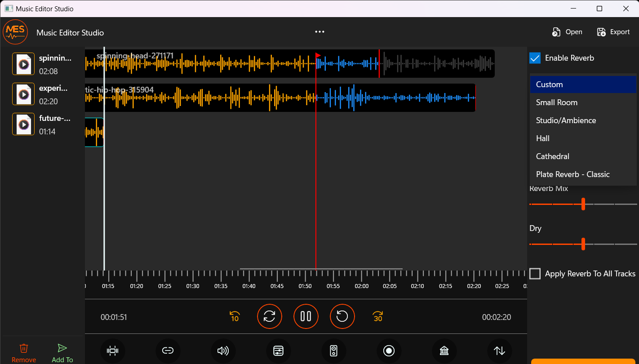Play the spinning-head clip thumbnail
Viewport: 639px width, 364px height.
pyautogui.click(x=23, y=64)
